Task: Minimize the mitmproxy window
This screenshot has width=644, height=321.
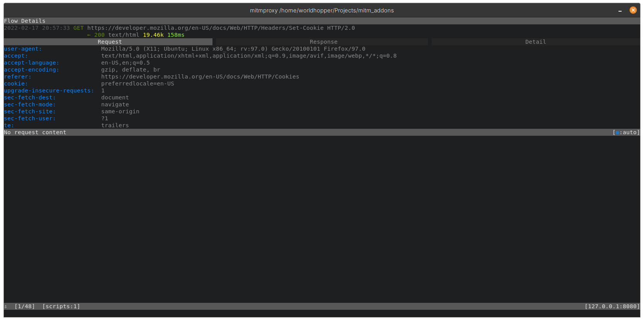Action: point(620,11)
